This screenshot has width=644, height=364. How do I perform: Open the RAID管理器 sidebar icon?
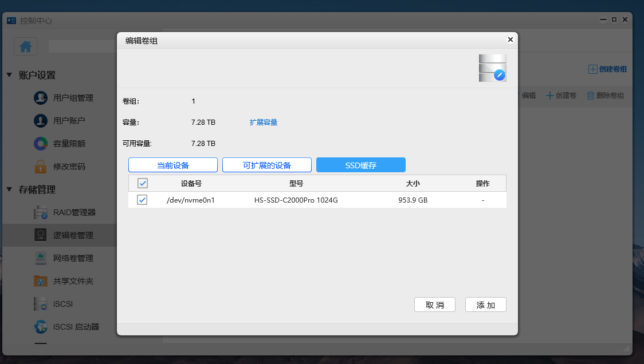[40, 212]
